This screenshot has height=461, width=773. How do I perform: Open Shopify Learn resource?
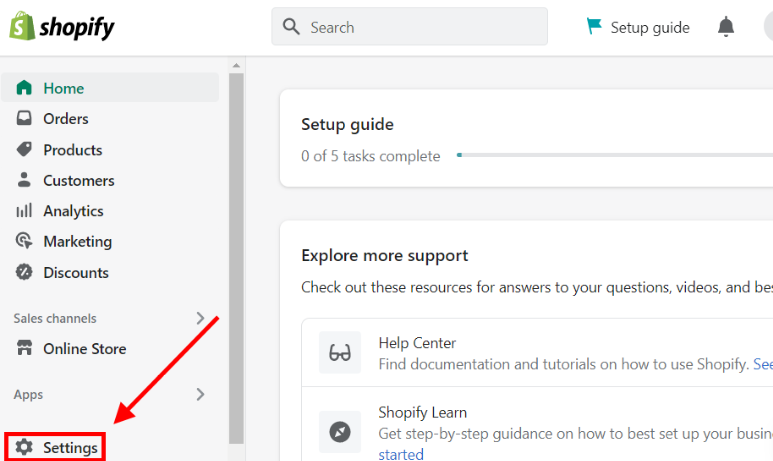click(x=422, y=412)
